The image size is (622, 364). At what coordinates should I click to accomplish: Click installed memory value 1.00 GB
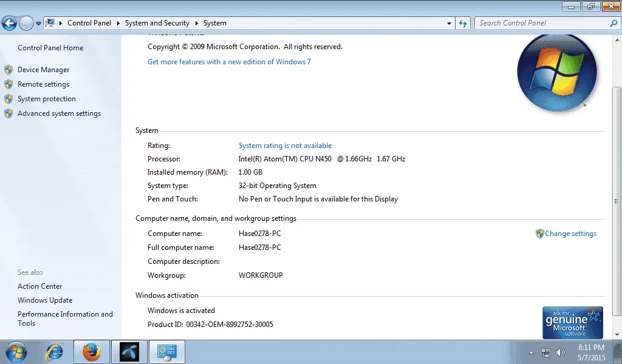click(x=250, y=172)
